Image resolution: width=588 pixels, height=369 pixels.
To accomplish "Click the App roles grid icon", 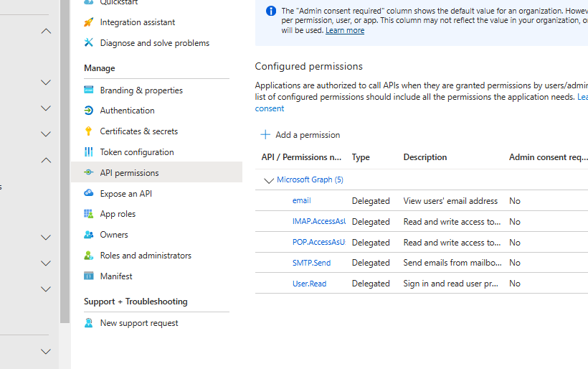I will click(x=88, y=214).
